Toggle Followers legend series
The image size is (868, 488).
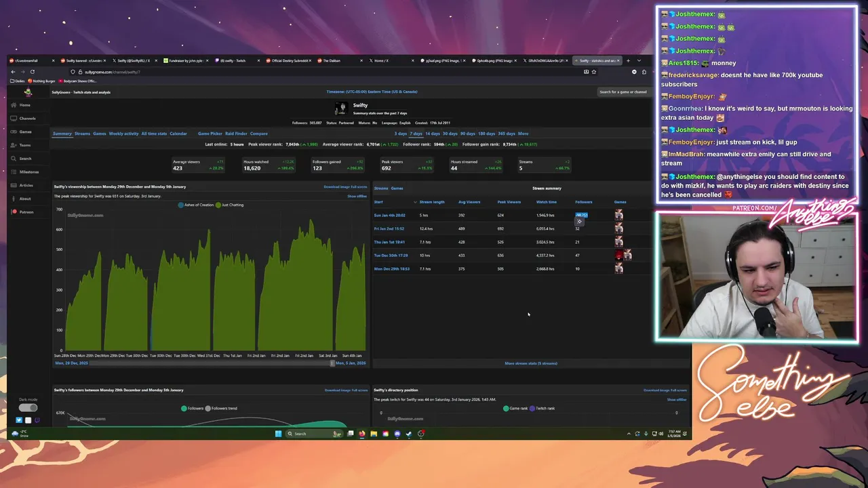(193, 408)
